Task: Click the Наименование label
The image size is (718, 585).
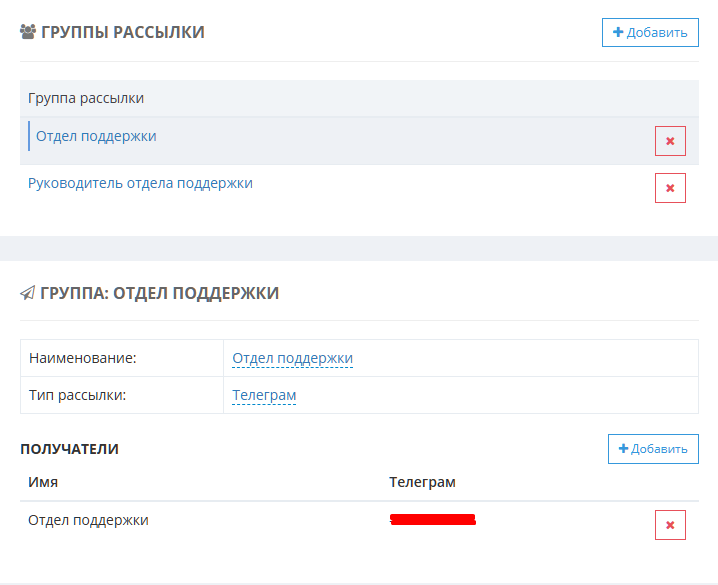Action: click(82, 358)
